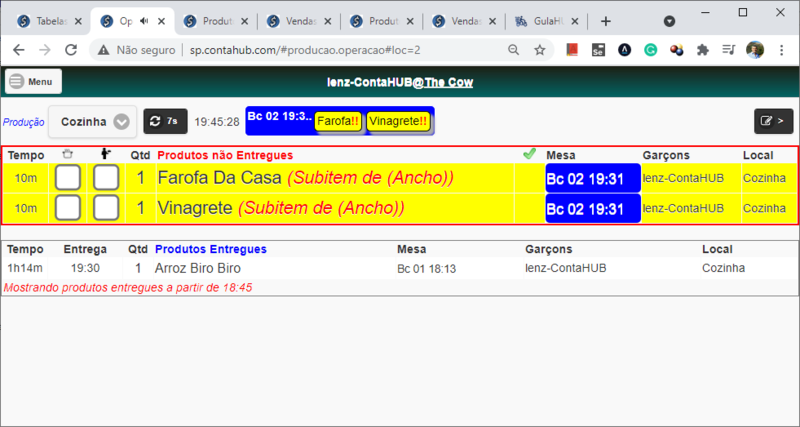Click the Não seguro security warning
The image size is (800, 427).
[x=136, y=50]
